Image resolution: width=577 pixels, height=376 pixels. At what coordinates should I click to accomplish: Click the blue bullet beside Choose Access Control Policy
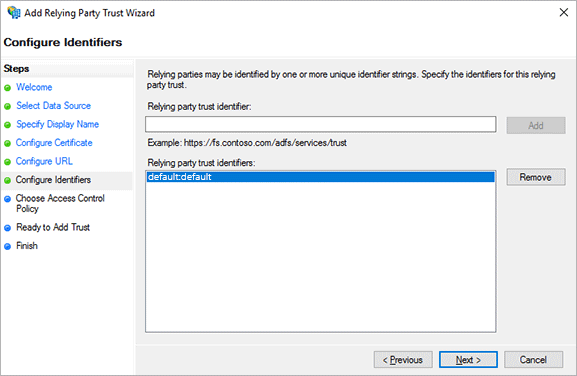click(x=7, y=199)
